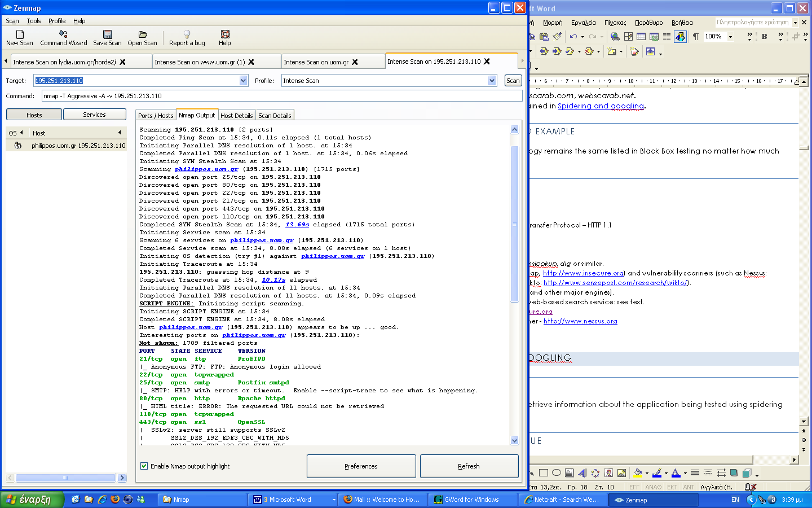Screen dimensions: 812x508
Task: Open zoom 100% dropdown in Word
Action: (x=730, y=37)
